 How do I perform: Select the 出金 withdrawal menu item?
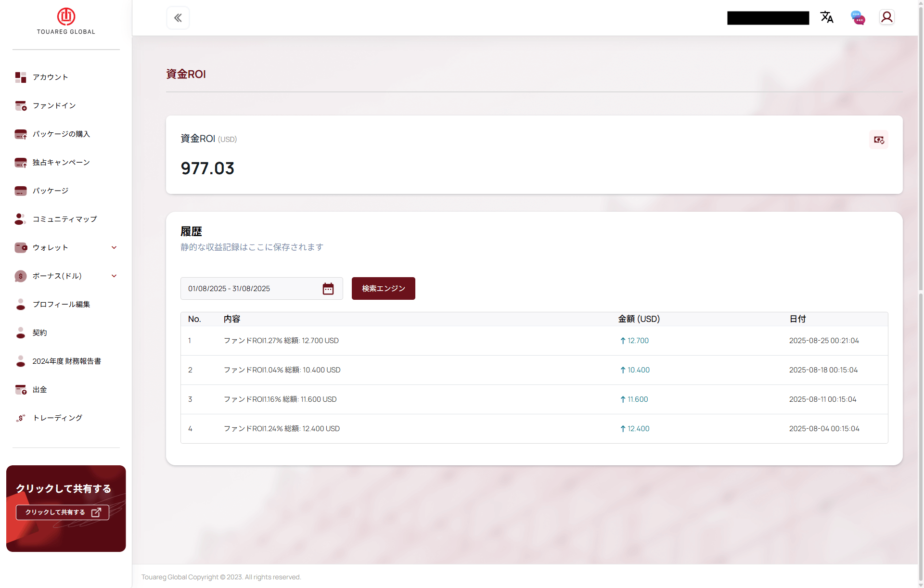[39, 389]
